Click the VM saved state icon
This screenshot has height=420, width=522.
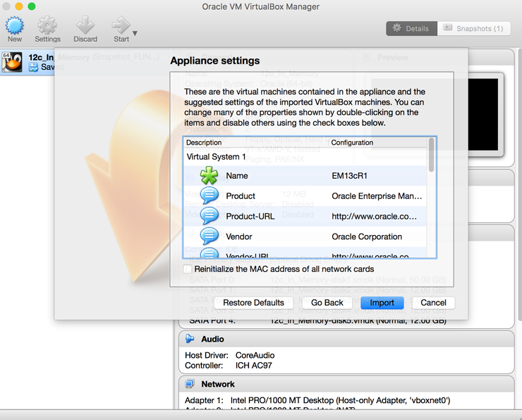click(33, 67)
